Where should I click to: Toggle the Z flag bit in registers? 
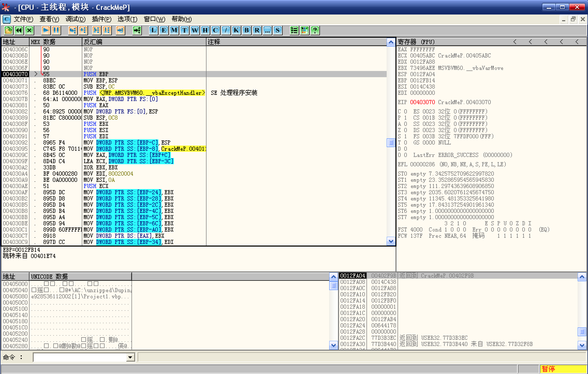(406, 130)
